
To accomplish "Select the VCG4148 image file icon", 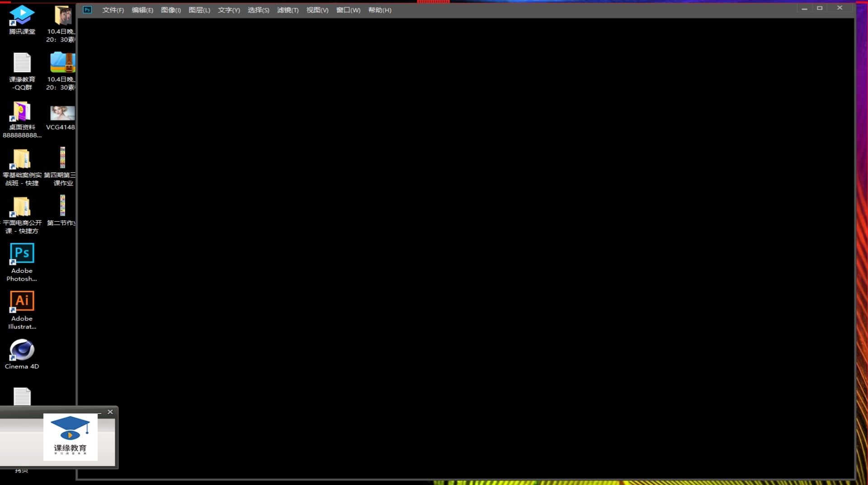I will click(x=61, y=118).
